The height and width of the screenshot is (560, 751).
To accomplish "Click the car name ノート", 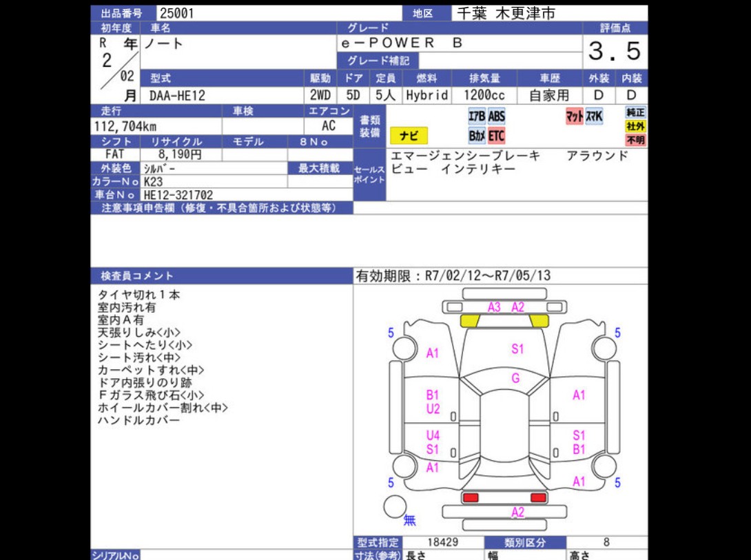I will pyautogui.click(x=163, y=43).
